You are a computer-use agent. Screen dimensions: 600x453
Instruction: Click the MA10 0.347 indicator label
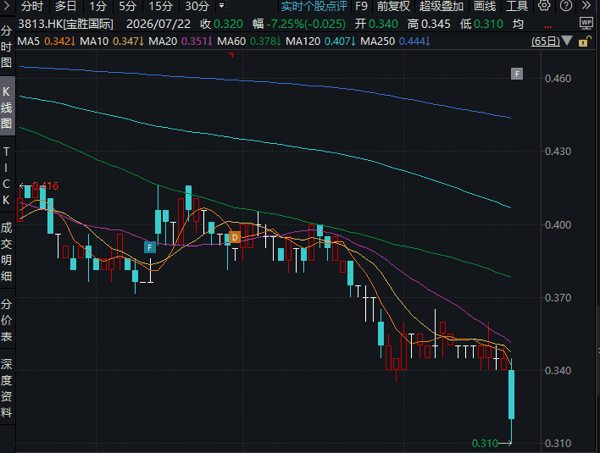pyautogui.click(x=111, y=41)
